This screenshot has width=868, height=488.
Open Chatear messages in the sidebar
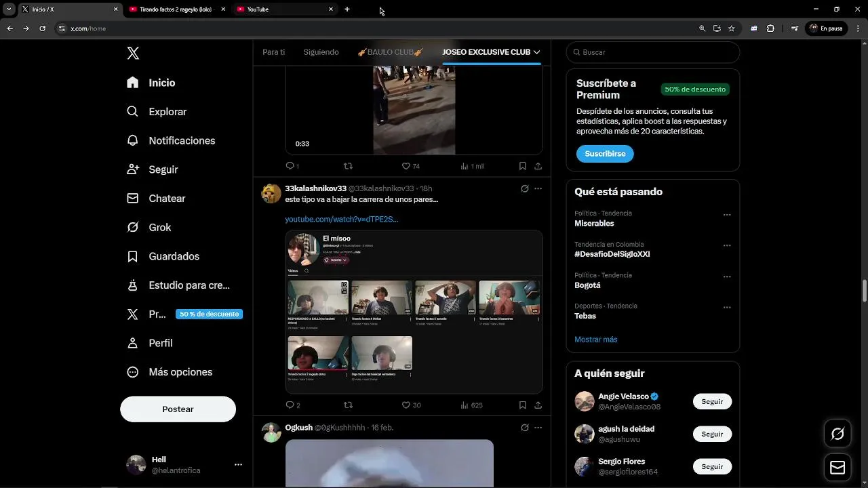pyautogui.click(x=156, y=199)
